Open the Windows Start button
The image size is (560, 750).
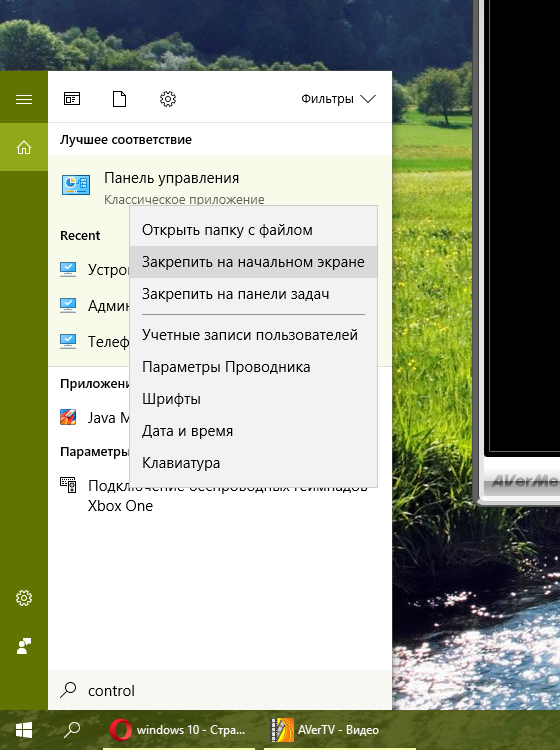(x=24, y=730)
